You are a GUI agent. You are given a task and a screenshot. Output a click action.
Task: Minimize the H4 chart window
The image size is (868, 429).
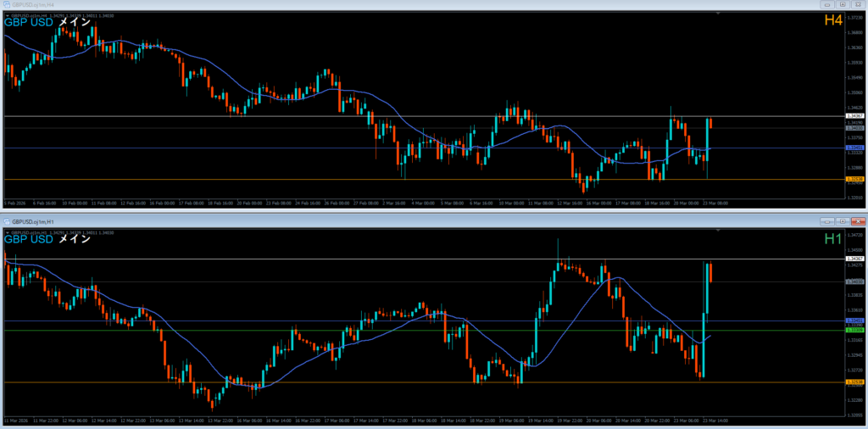point(828,4)
